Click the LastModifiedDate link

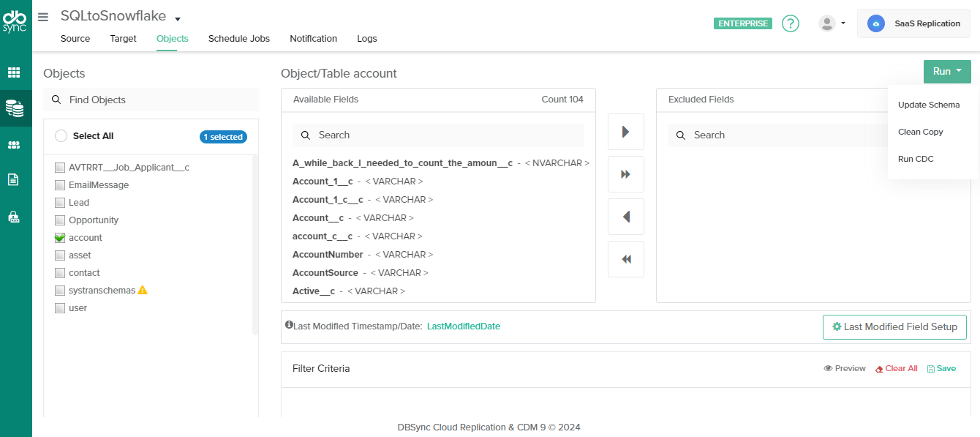[x=464, y=326]
